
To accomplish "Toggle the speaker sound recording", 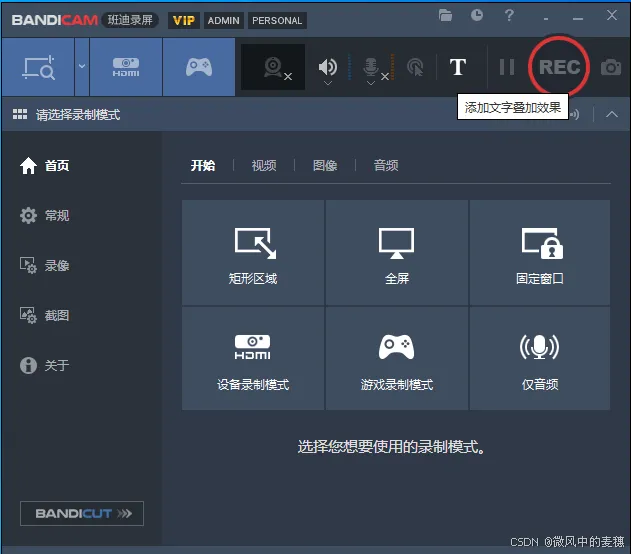I will point(328,66).
